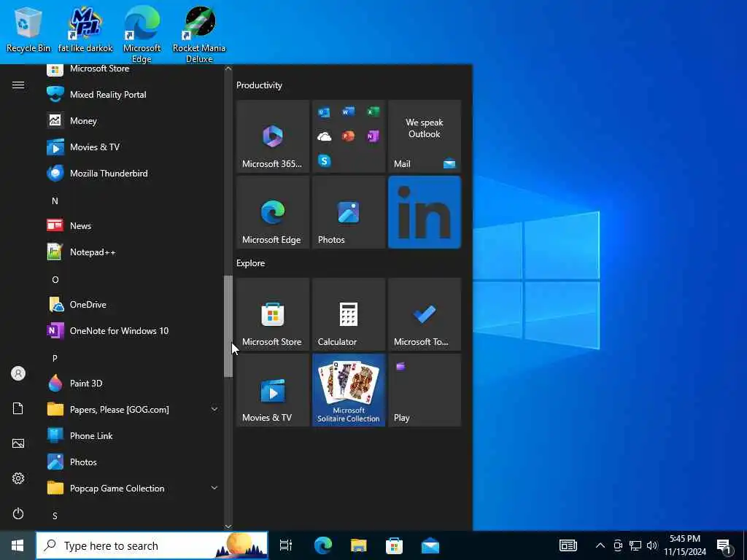
Task: Open Edge from the taskbar
Action: (x=322, y=545)
